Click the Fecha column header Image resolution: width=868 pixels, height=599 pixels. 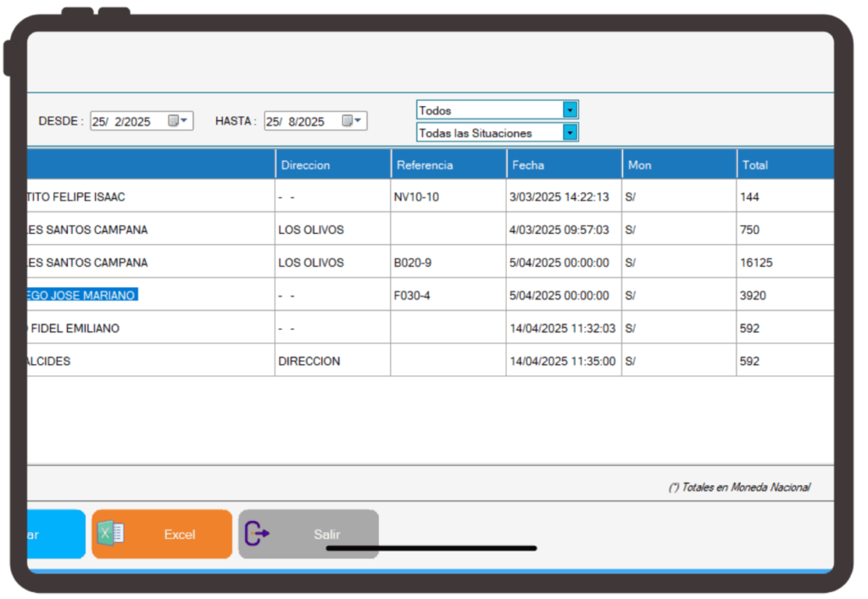(x=563, y=165)
